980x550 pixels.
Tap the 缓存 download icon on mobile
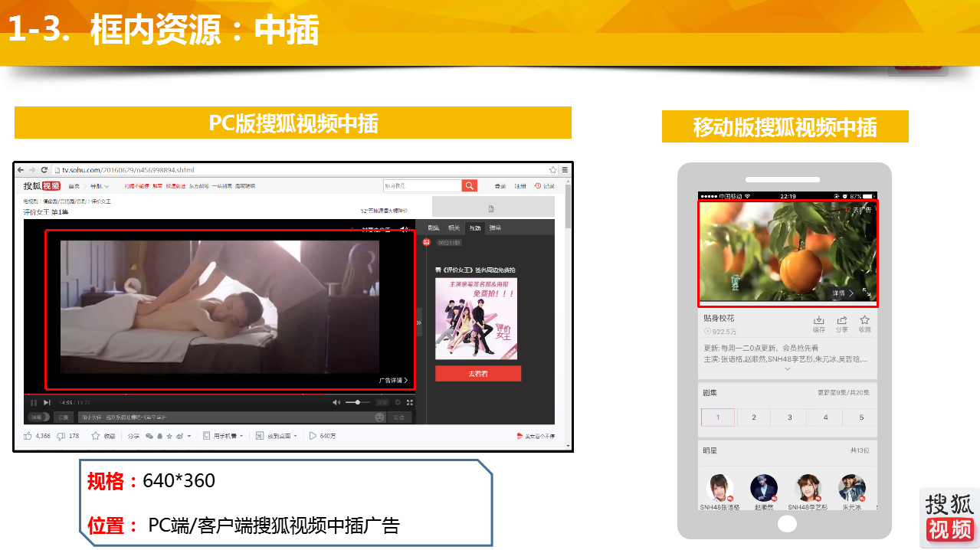[x=819, y=324]
